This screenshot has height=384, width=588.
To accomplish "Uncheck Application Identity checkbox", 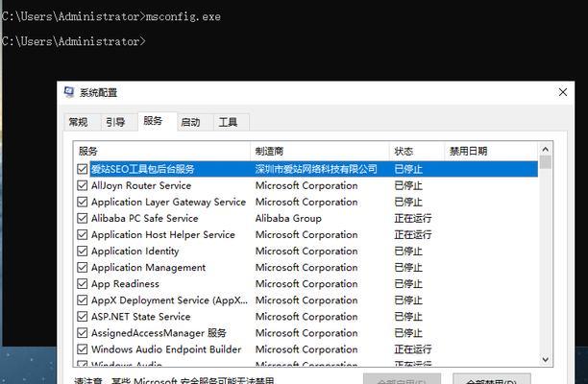I will (x=82, y=251).
